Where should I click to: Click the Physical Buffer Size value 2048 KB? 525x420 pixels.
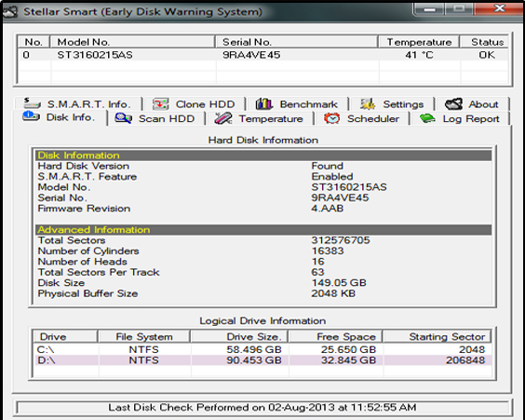tap(333, 293)
